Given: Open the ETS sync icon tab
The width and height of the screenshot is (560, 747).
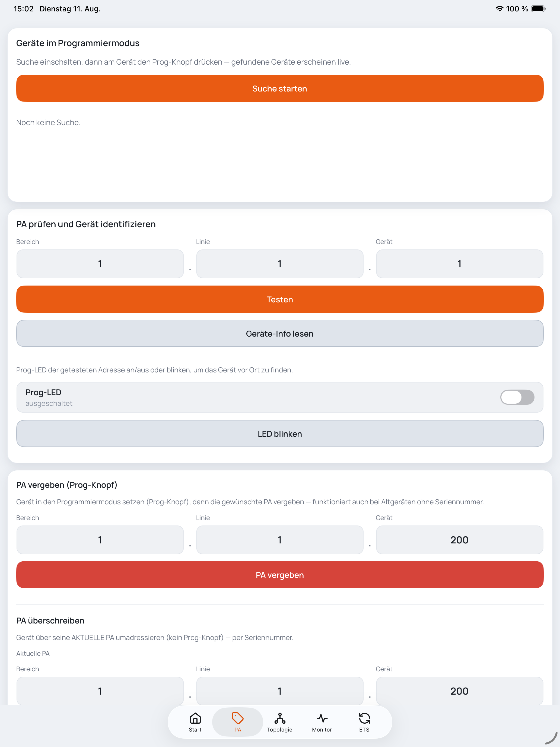Looking at the screenshot, I should coord(364,722).
